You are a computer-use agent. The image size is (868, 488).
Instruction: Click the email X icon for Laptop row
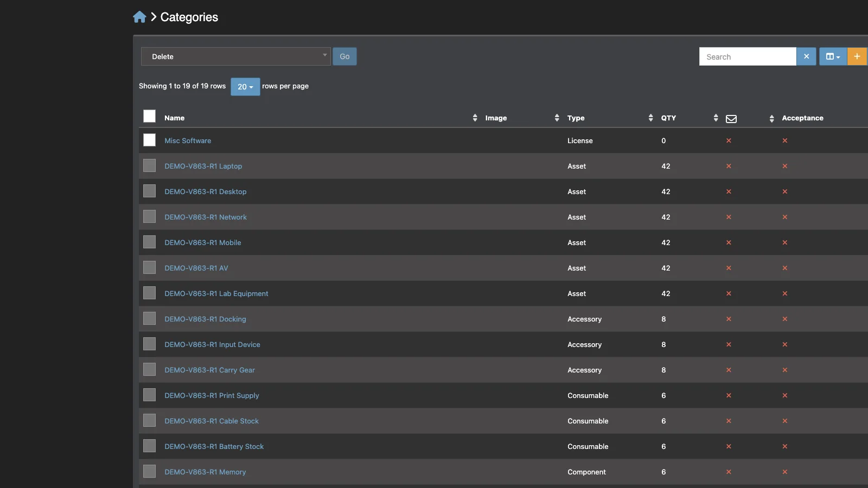point(729,166)
